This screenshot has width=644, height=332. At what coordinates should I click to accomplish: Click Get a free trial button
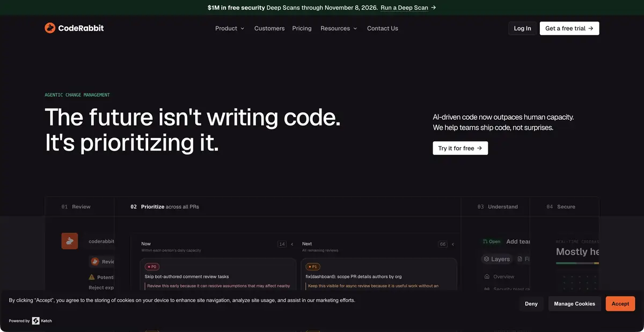pyautogui.click(x=569, y=28)
